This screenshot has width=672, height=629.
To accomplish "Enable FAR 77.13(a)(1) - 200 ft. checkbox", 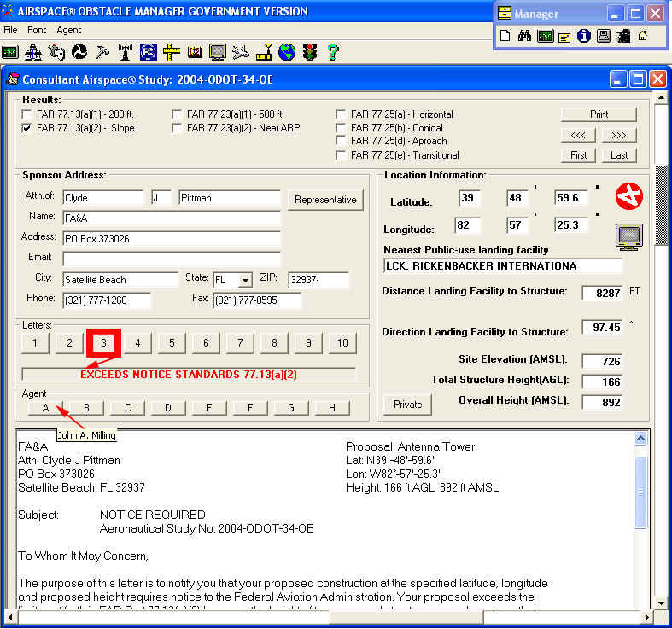I will click(x=28, y=114).
